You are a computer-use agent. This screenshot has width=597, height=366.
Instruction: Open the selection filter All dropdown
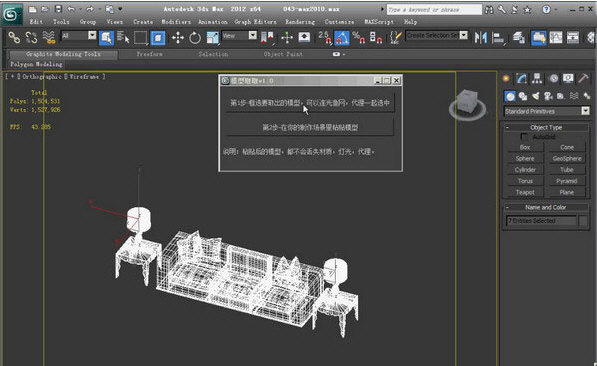[x=92, y=35]
